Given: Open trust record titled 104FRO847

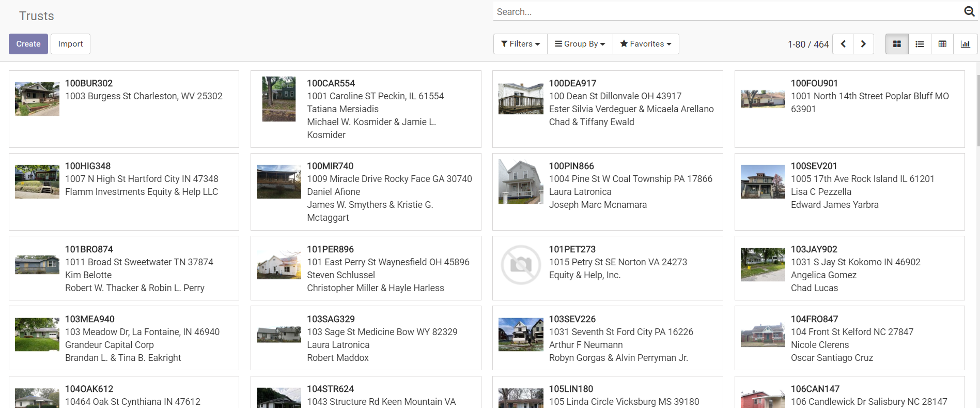Looking at the screenshot, I should click(x=814, y=319).
